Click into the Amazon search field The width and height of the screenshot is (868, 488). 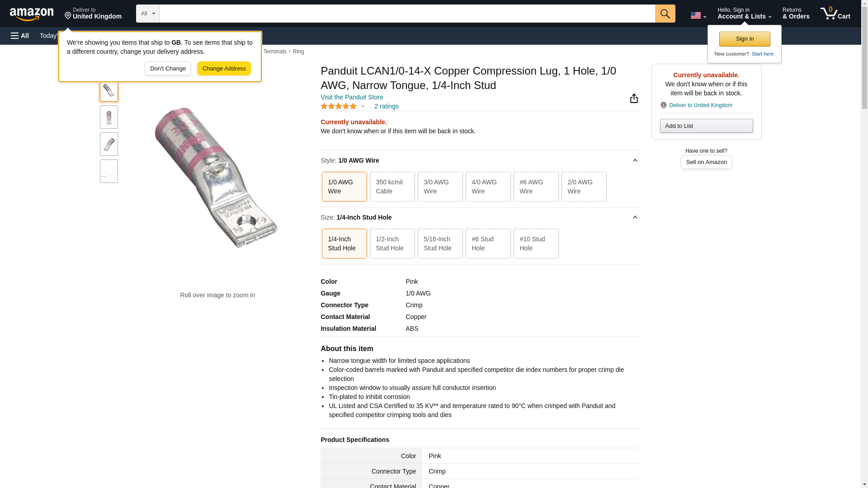pyautogui.click(x=407, y=14)
